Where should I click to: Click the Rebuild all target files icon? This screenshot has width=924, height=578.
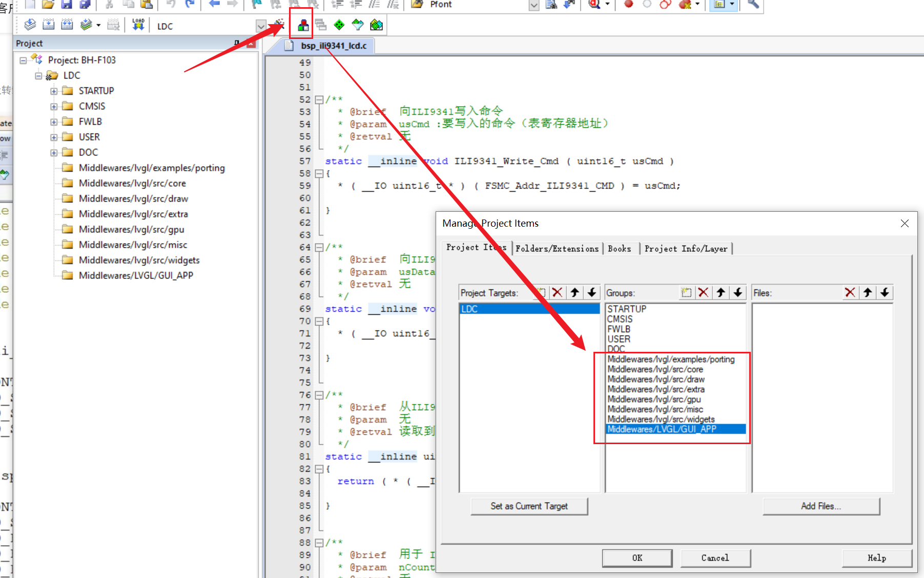(x=67, y=25)
